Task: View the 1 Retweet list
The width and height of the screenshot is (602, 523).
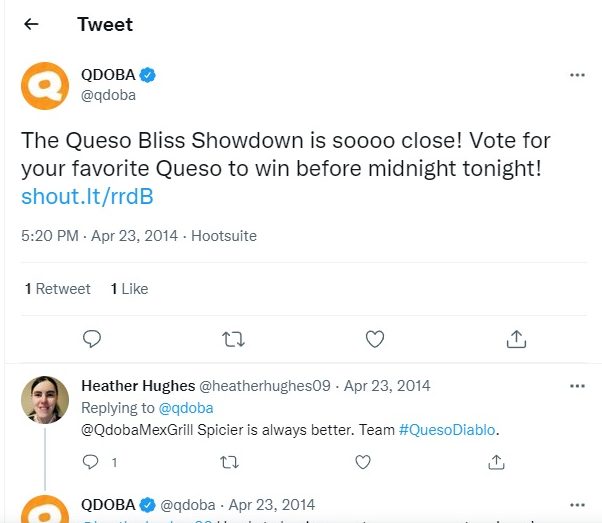Action: [58, 289]
